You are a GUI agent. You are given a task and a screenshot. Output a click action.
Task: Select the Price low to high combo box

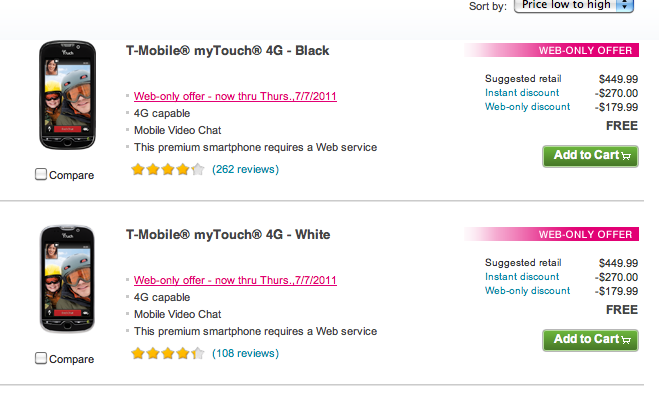[574, 5]
